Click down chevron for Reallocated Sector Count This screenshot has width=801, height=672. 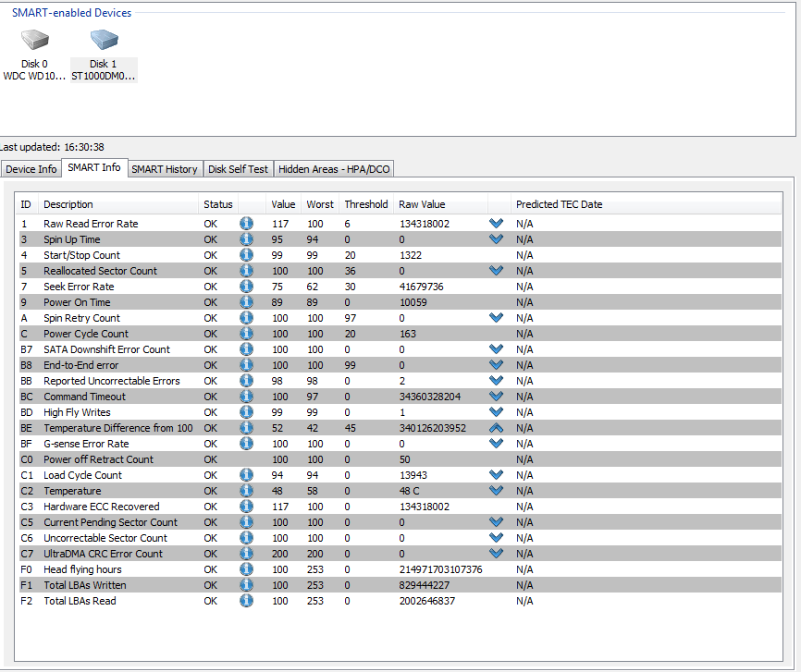[x=496, y=270]
